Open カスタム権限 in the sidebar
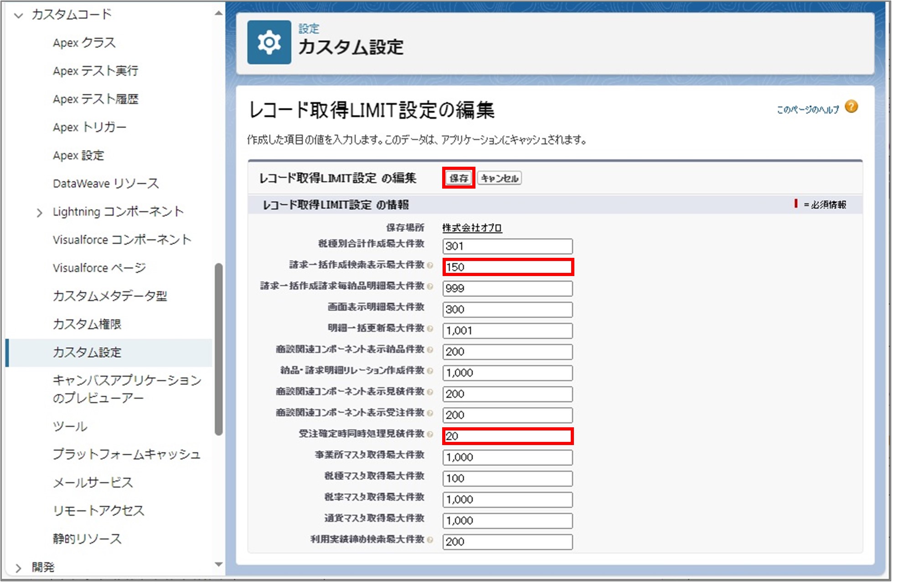 tap(87, 324)
